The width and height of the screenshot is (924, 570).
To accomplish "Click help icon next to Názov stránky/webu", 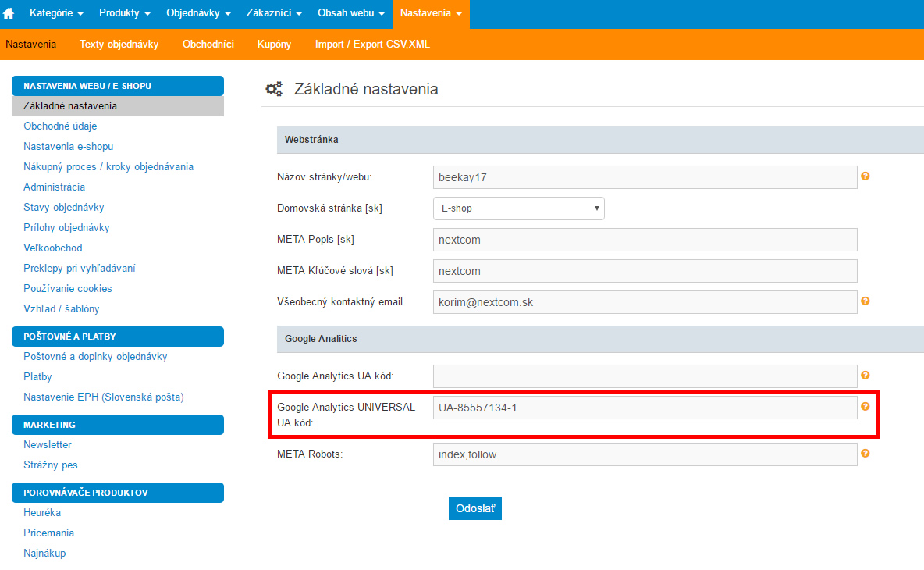I will pos(865,176).
